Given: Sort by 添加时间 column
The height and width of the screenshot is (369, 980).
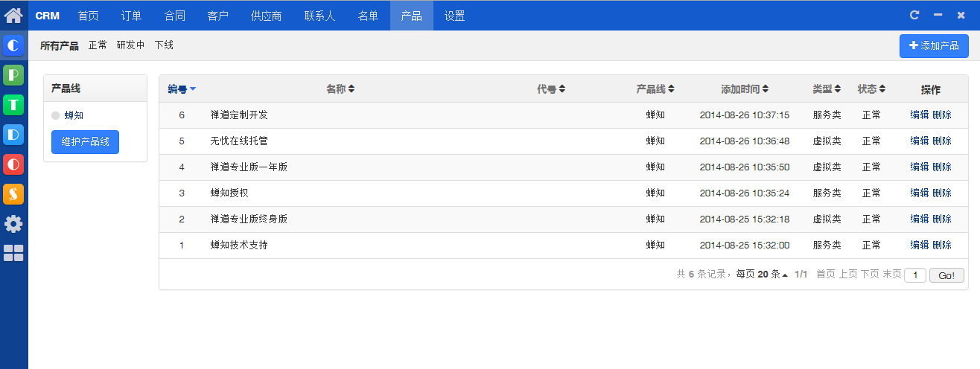Looking at the screenshot, I should pyautogui.click(x=745, y=89).
